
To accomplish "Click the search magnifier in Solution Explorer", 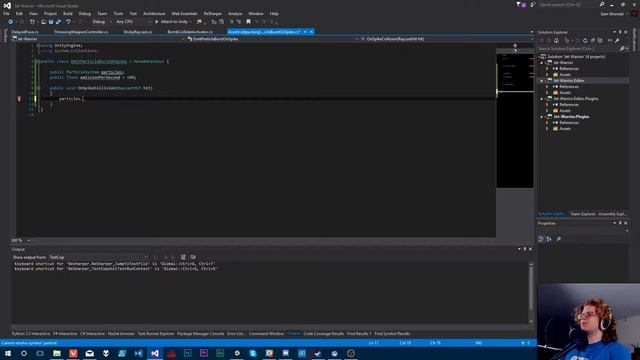I will coord(622,49).
